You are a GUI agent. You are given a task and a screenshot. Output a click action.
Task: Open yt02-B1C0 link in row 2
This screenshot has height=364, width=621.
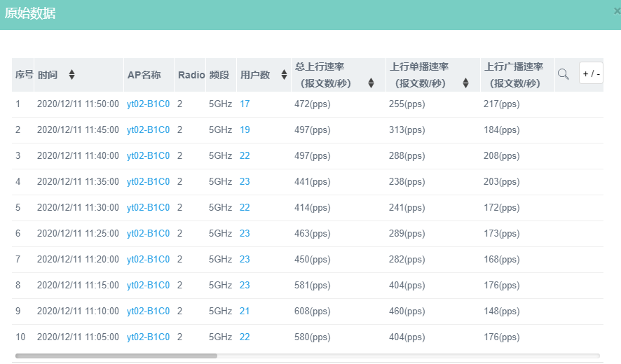pos(148,129)
